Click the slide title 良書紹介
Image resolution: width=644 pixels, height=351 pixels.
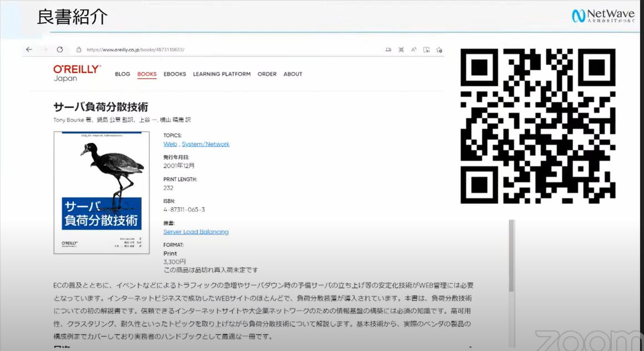pos(72,17)
